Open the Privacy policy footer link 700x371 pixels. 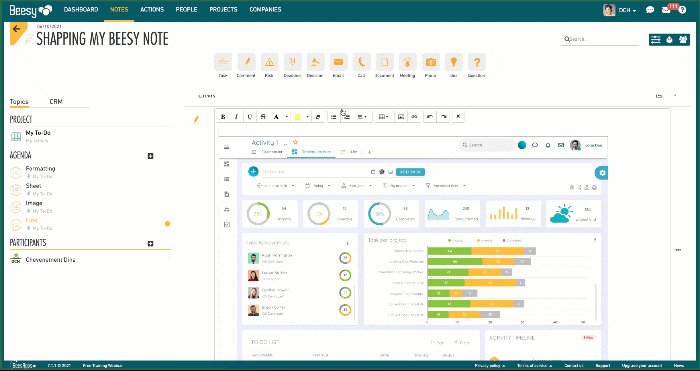click(489, 365)
